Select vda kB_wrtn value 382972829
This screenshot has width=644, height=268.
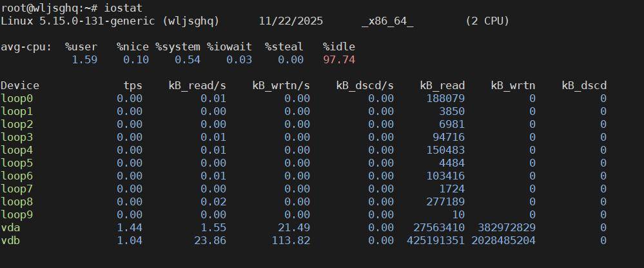click(507, 228)
